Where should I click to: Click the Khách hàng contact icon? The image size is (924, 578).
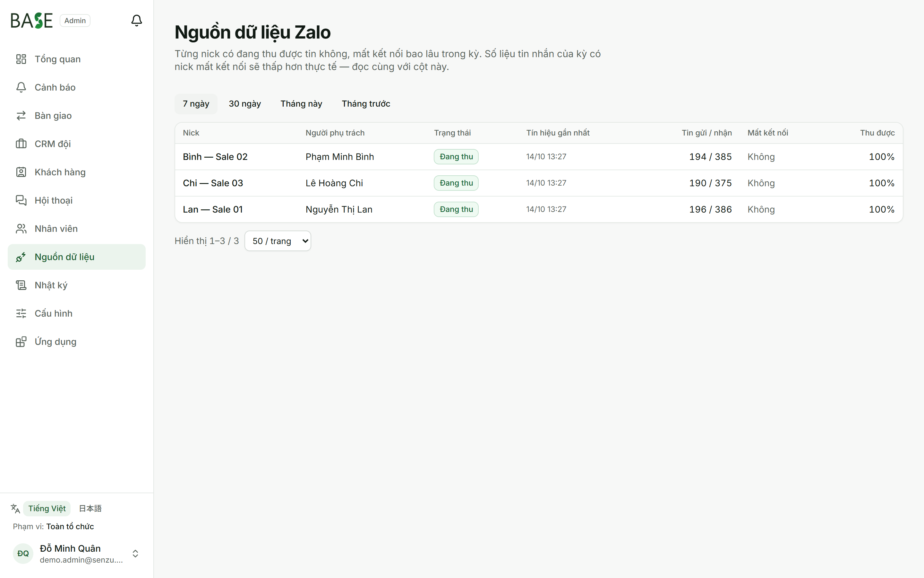click(x=21, y=172)
